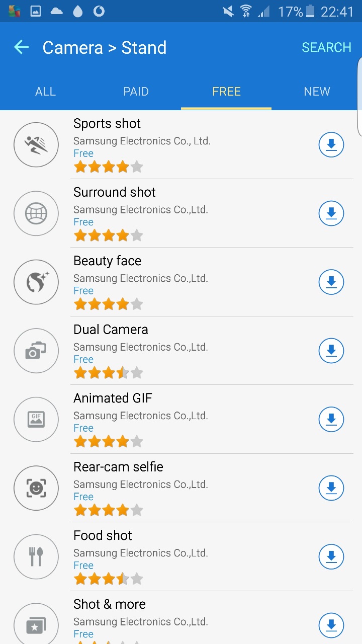Download the Shot & more mode
The width and height of the screenshot is (362, 644).
coord(331,625)
